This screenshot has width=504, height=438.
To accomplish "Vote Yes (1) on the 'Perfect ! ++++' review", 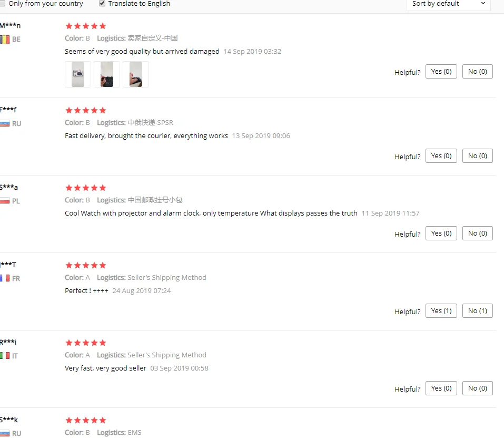I will [441, 310].
